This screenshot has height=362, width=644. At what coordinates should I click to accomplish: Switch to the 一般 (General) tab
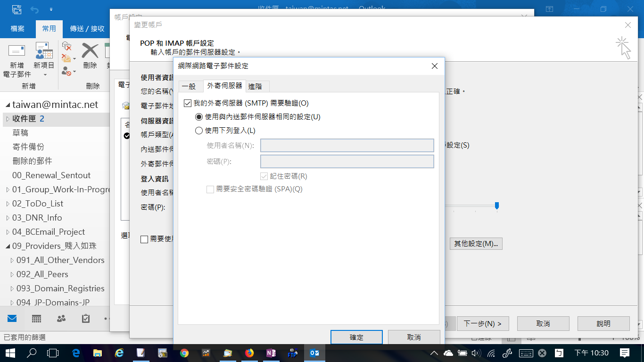point(189,86)
